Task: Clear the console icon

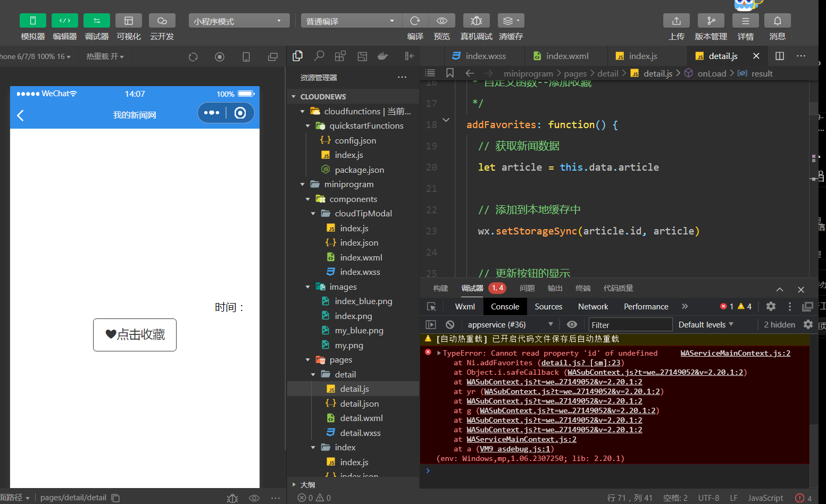Action: point(450,324)
